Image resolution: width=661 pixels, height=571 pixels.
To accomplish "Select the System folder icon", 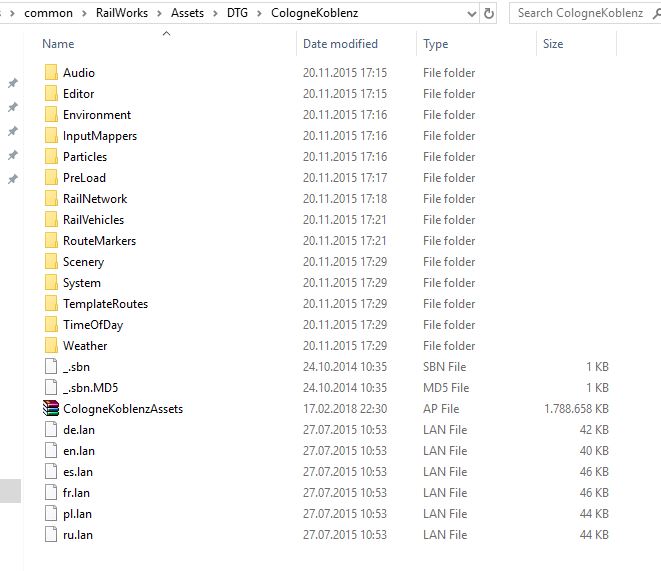I will pyautogui.click(x=51, y=283).
